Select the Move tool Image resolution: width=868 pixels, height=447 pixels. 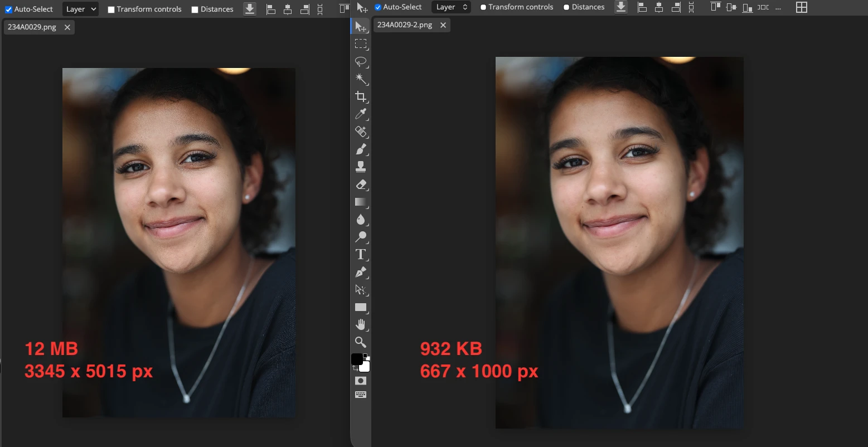click(x=361, y=26)
